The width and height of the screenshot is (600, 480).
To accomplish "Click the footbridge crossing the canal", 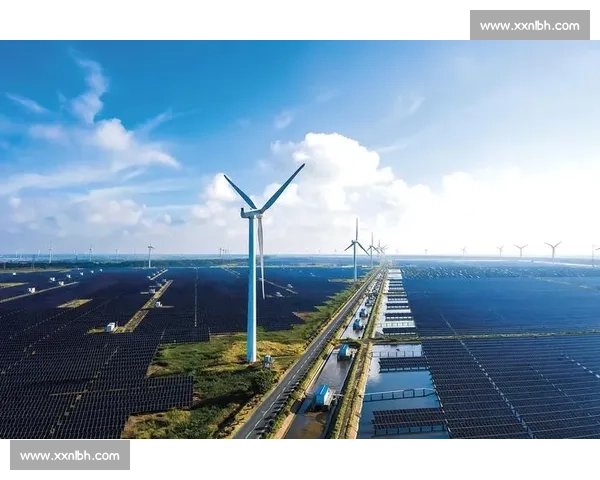I will pyautogui.click(x=399, y=394).
